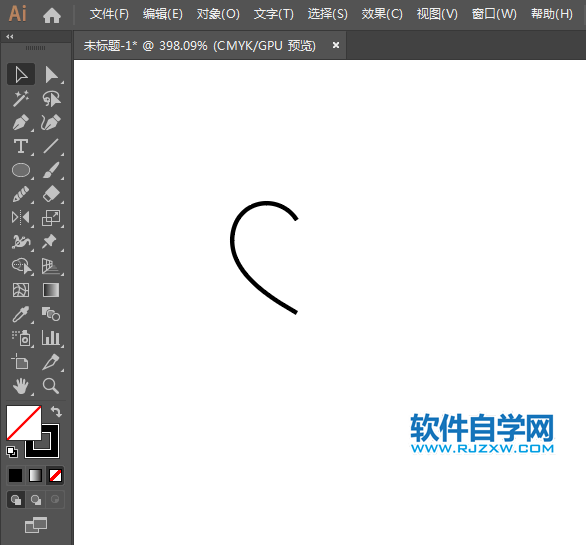Select the Perspective Grid tool
The width and height of the screenshot is (586, 545).
coord(51,266)
